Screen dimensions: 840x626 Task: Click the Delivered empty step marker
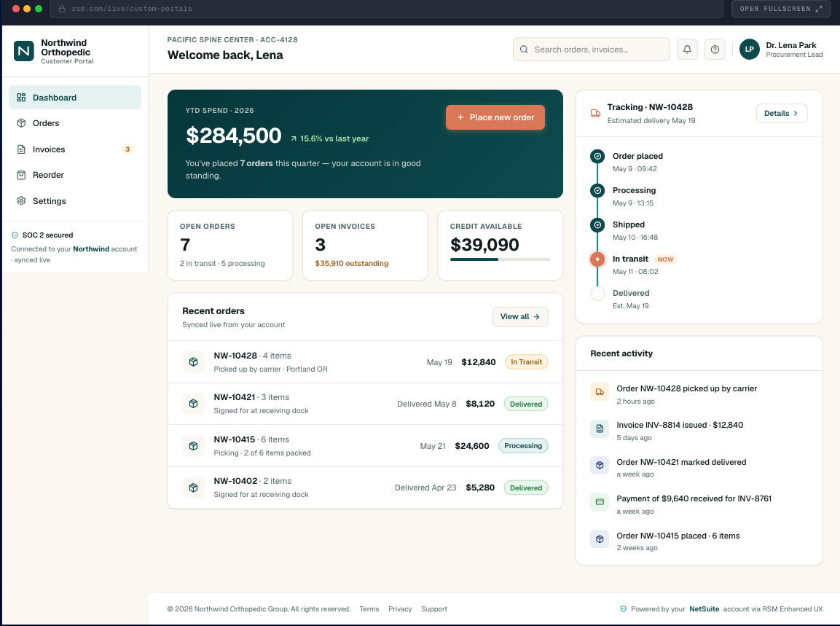[x=597, y=294]
